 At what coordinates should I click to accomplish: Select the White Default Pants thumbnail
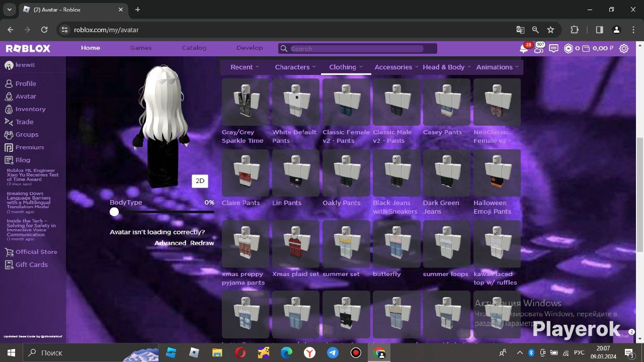(x=296, y=102)
